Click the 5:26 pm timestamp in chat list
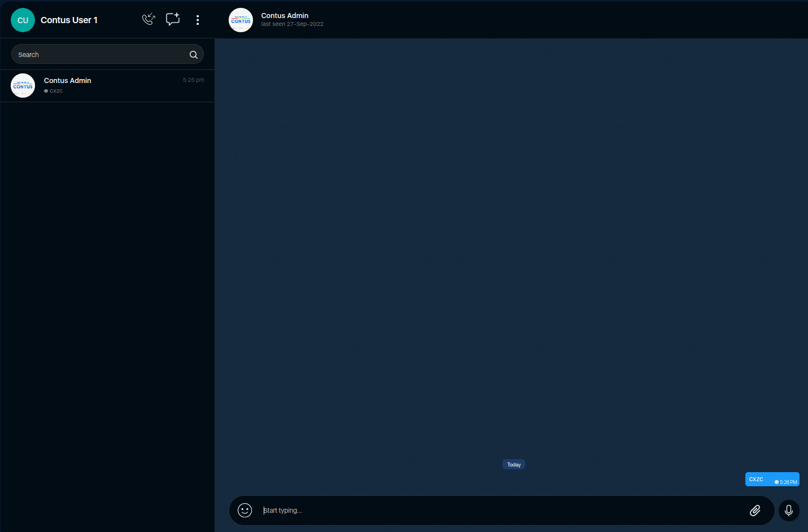This screenshot has height=532, width=808. (x=194, y=80)
